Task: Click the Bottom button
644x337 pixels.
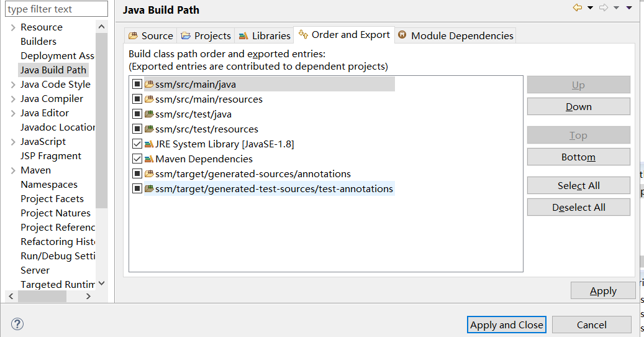Action: pyautogui.click(x=578, y=157)
